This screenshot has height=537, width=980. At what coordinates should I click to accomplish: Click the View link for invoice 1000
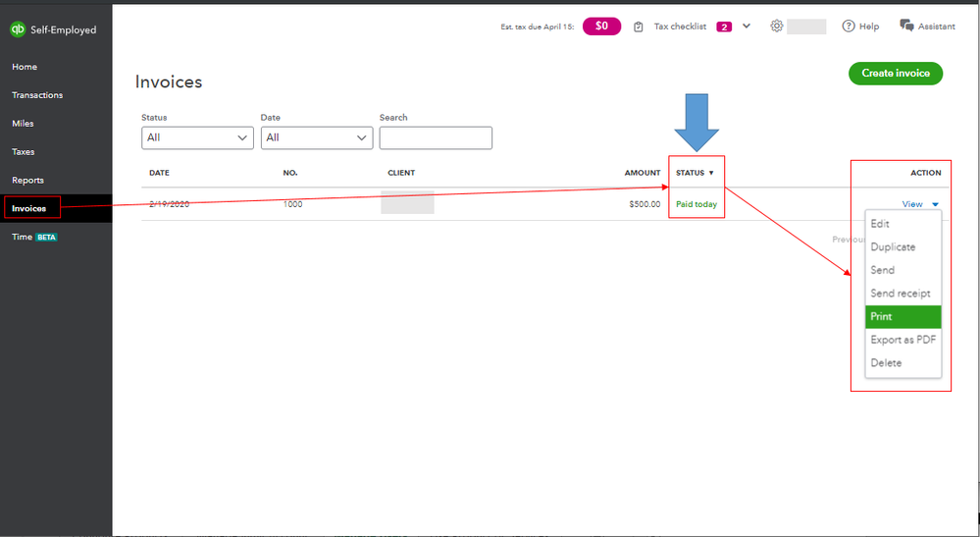tap(912, 204)
